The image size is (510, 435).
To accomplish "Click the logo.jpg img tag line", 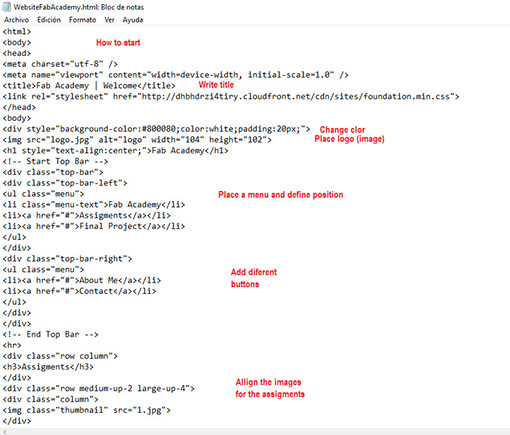I will [137, 140].
